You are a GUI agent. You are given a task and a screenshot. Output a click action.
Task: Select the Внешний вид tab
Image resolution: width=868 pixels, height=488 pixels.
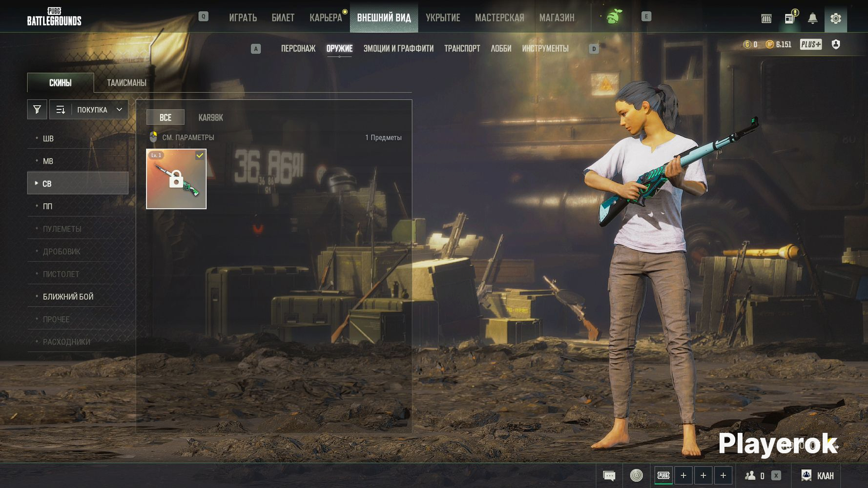pyautogui.click(x=384, y=18)
